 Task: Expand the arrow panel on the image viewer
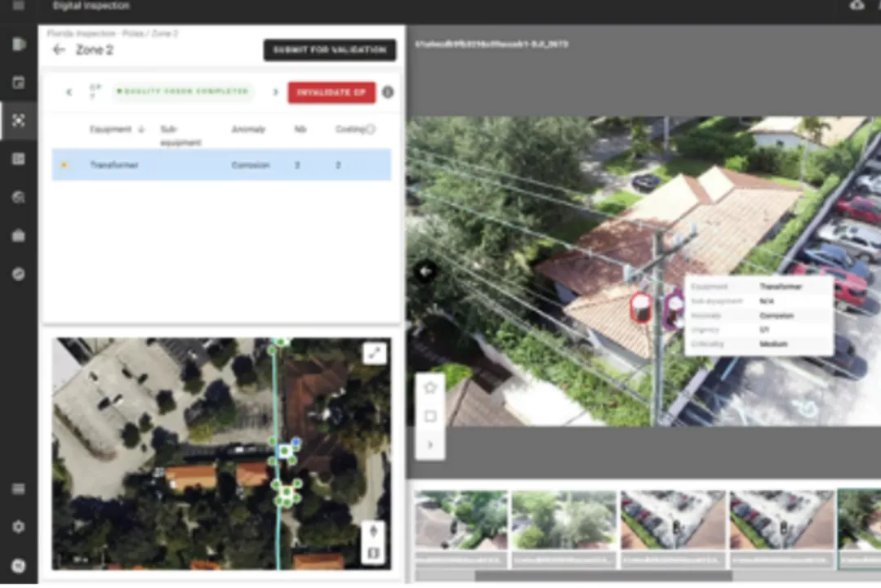coord(430,444)
